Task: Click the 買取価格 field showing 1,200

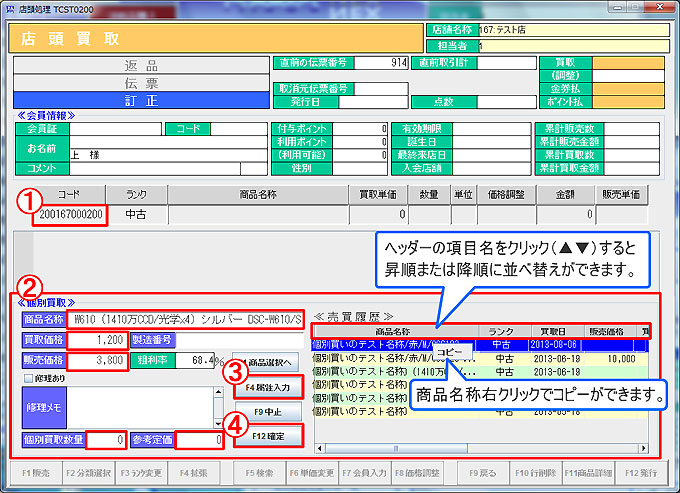Action: pos(97,340)
